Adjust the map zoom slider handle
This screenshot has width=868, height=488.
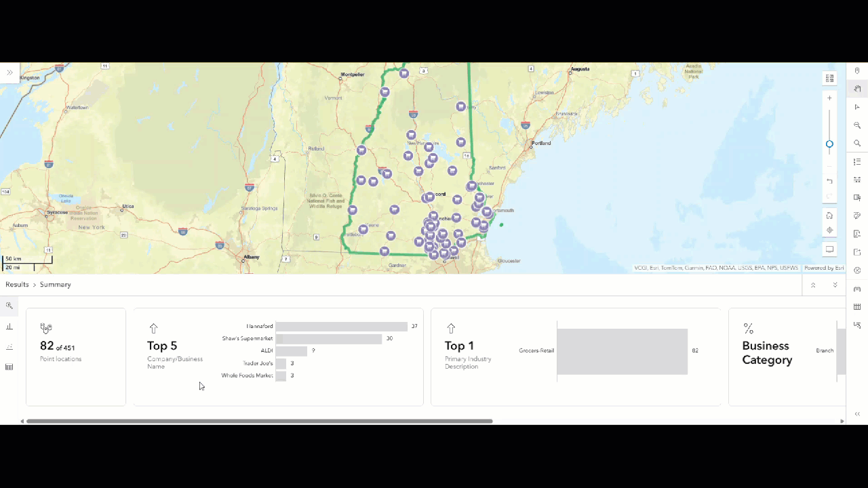click(x=829, y=144)
